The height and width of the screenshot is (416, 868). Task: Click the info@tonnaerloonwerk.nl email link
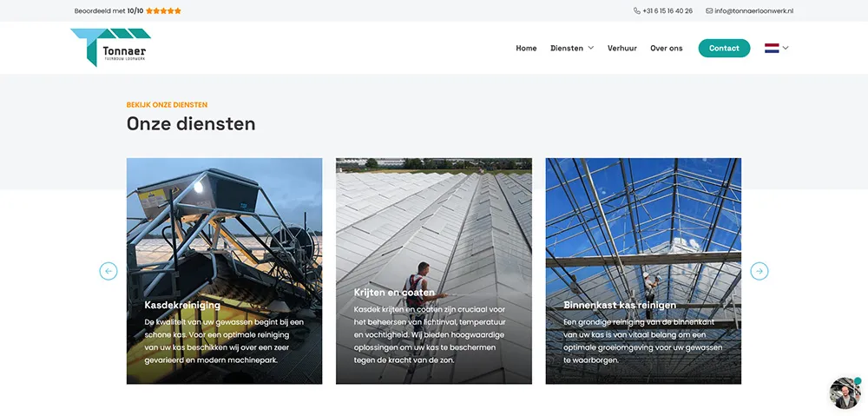click(754, 10)
